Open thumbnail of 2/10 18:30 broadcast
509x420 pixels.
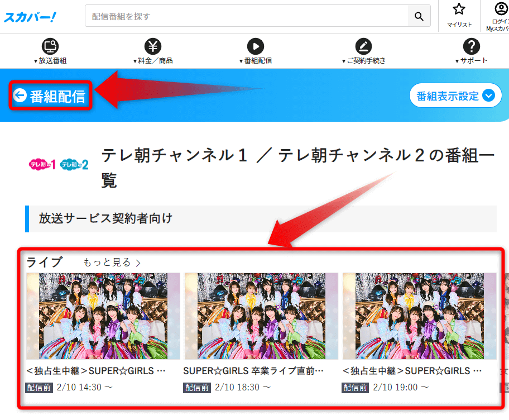(261, 316)
